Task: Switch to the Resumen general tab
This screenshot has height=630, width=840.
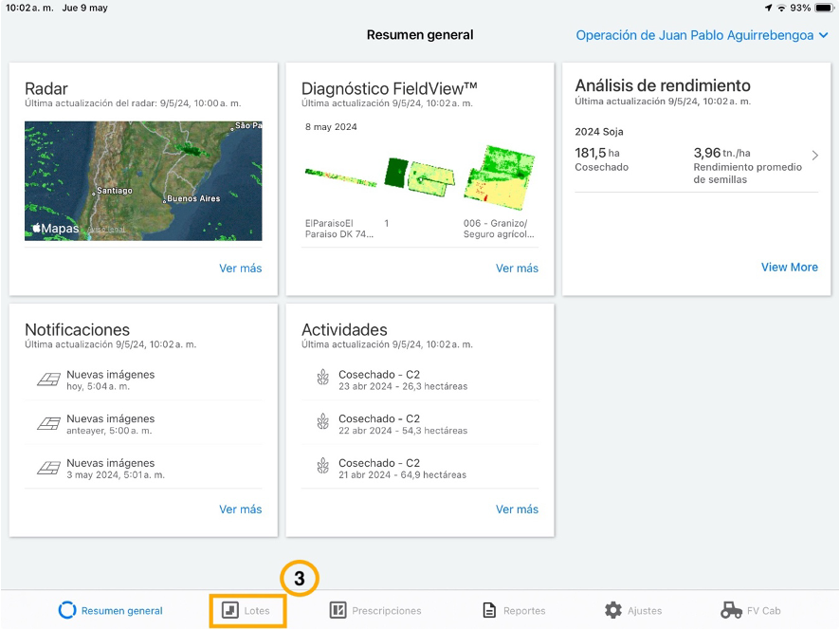Action: (110, 611)
